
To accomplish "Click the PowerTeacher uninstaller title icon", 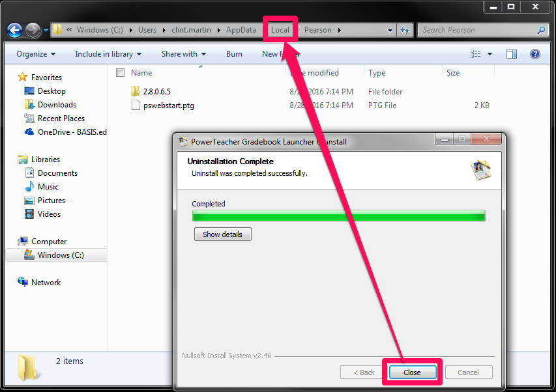I will [x=183, y=142].
